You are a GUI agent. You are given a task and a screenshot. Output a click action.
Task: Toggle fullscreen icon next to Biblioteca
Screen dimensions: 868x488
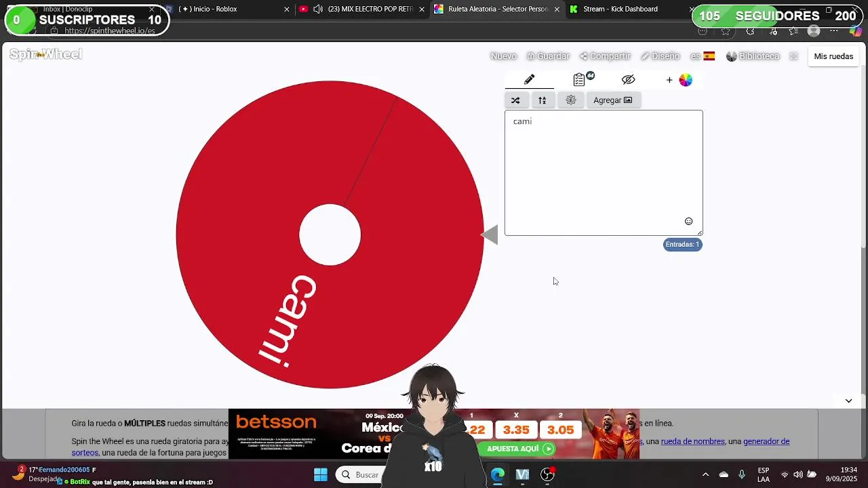click(793, 56)
